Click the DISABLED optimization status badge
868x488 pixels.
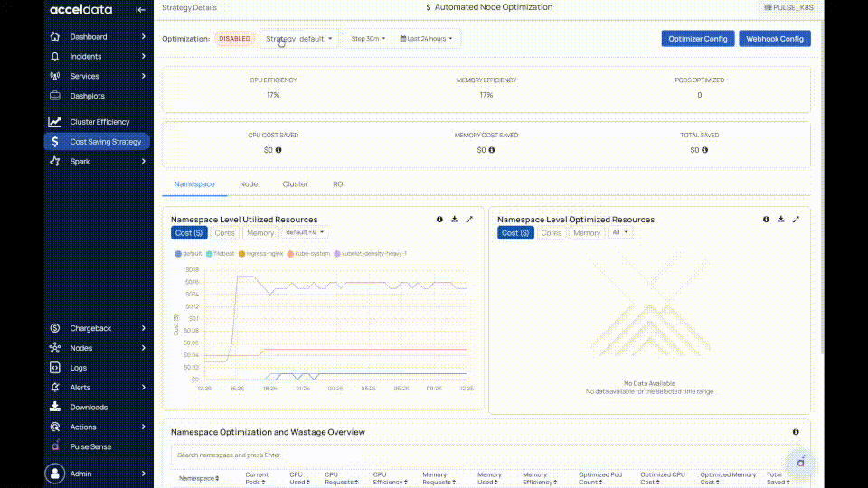[235, 39]
